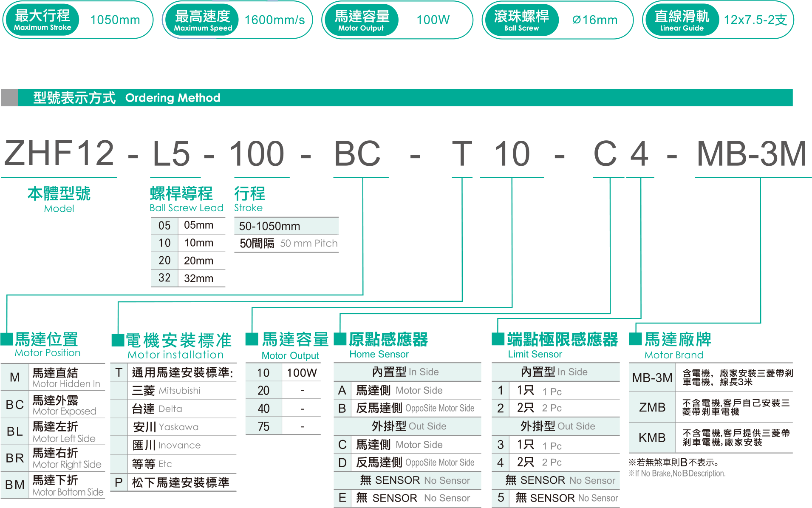Click the KMB motor brand row
This screenshot has width=812, height=508.
point(710,437)
